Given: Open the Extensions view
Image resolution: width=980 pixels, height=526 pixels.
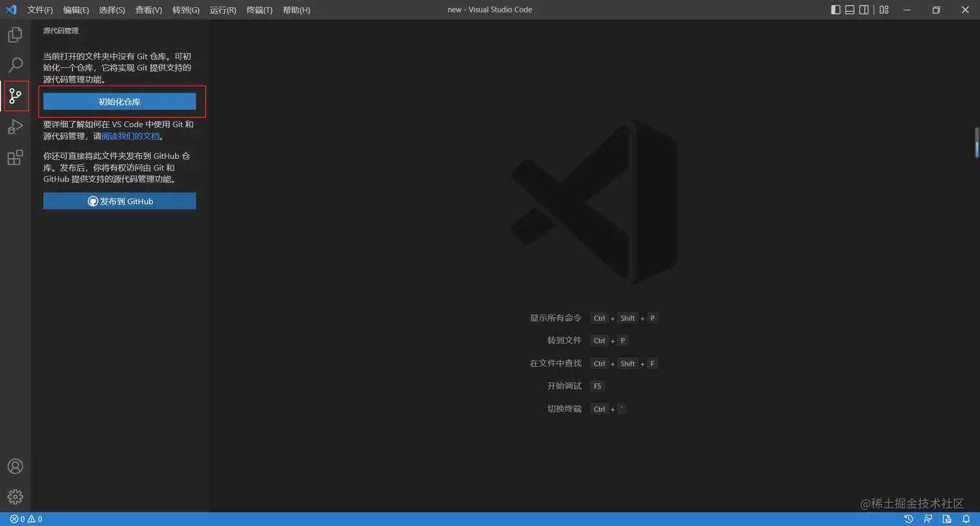Looking at the screenshot, I should click(x=15, y=157).
